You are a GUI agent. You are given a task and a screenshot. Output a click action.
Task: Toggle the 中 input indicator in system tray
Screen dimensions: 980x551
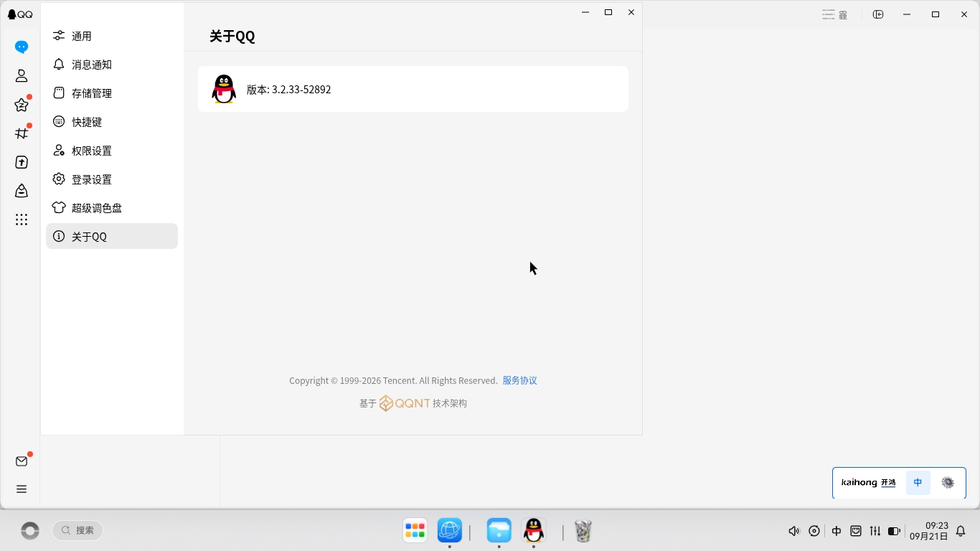(x=837, y=531)
